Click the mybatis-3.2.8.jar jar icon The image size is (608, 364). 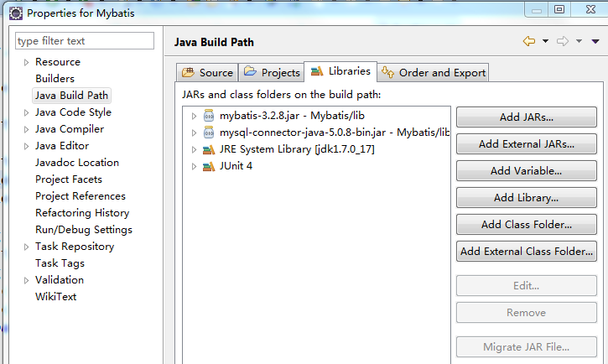pos(209,116)
